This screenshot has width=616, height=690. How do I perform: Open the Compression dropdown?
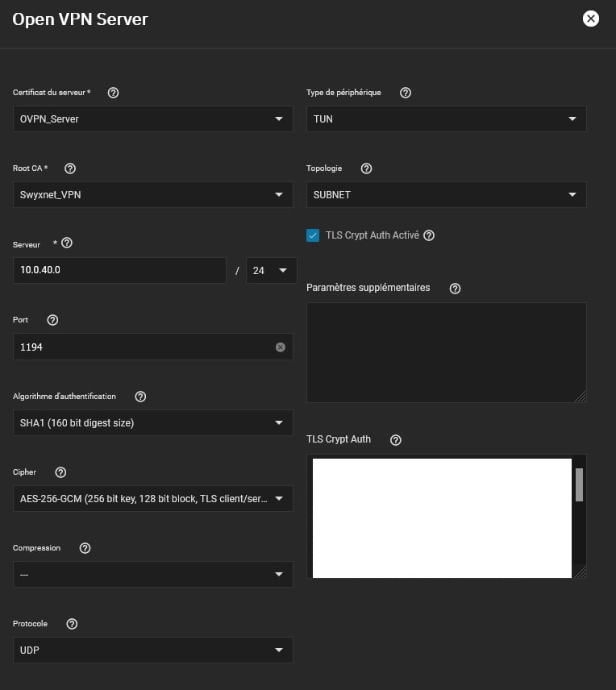click(x=152, y=574)
